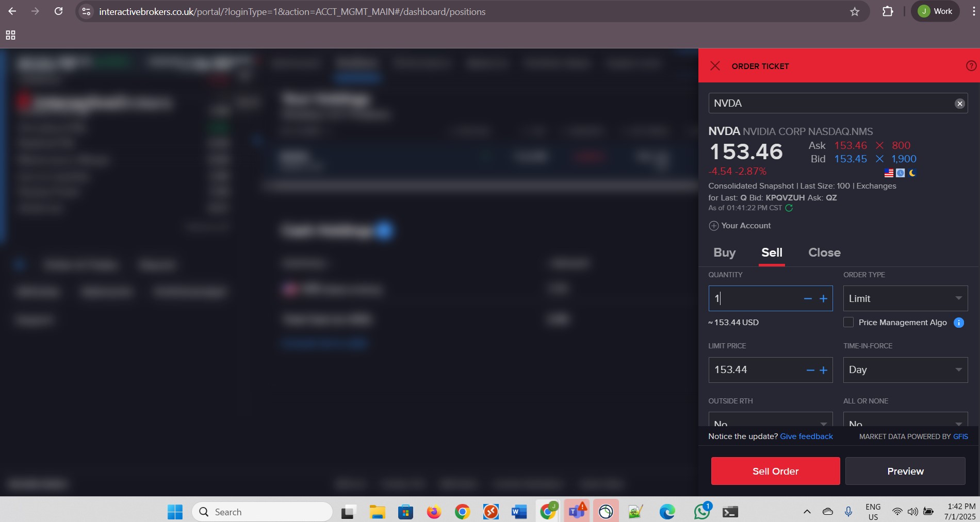This screenshot has width=980, height=522.
Task: Open the Time-In-Force Day dropdown
Action: 905,370
